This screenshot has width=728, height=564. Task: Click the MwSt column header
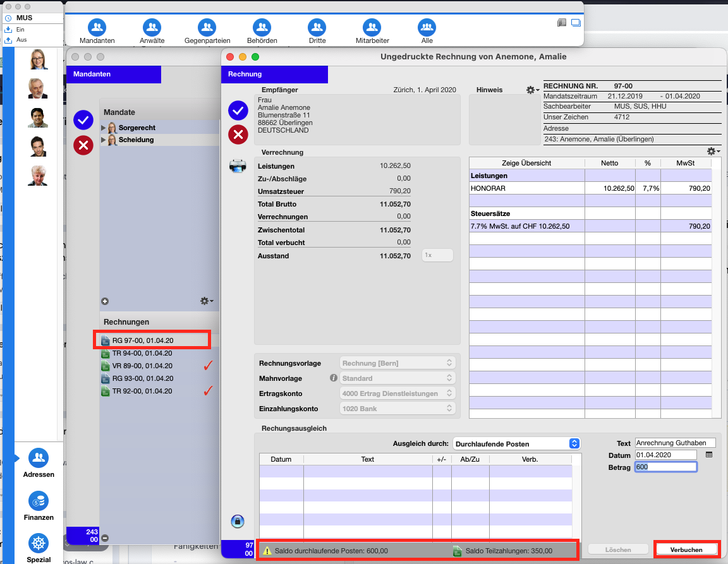[686, 163]
